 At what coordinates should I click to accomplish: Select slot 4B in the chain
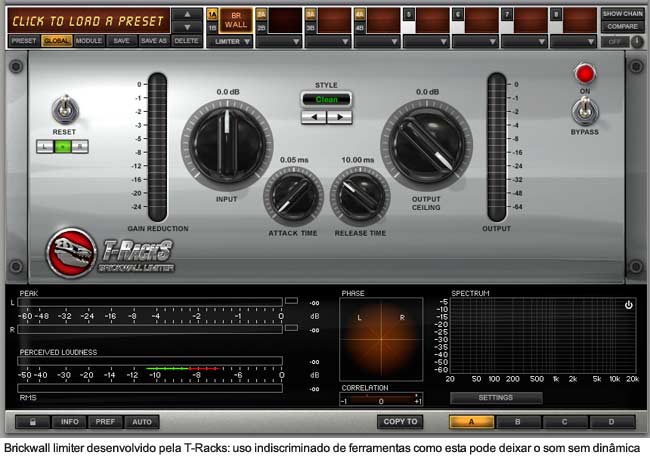360,28
